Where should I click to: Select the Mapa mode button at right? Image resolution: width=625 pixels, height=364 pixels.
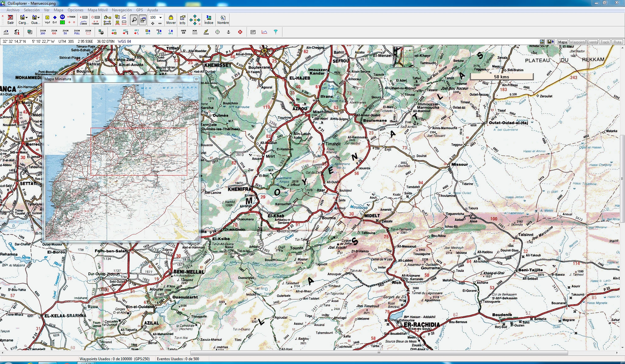(x=562, y=42)
